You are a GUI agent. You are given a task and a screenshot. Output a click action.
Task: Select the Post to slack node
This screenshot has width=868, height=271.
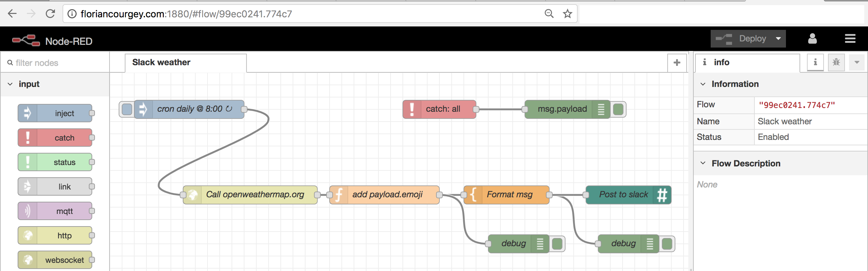(623, 195)
